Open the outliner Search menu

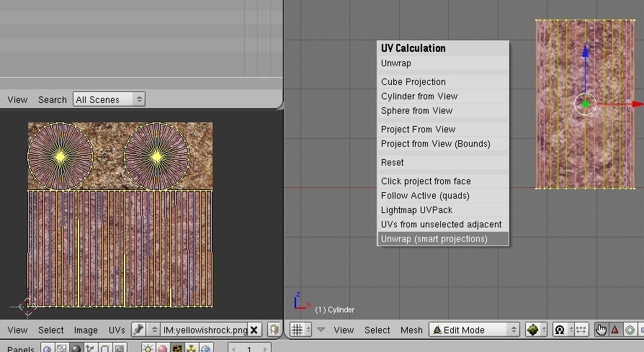click(52, 99)
